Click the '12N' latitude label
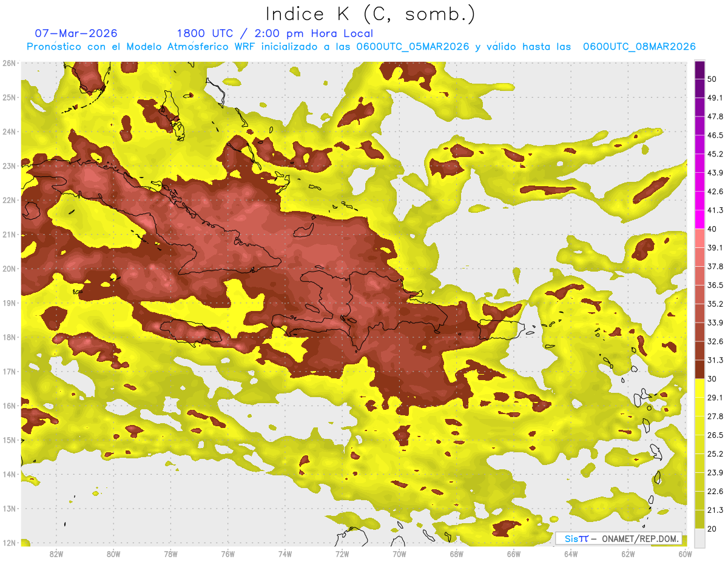Screen dimensions: 728x562 (x=9, y=543)
